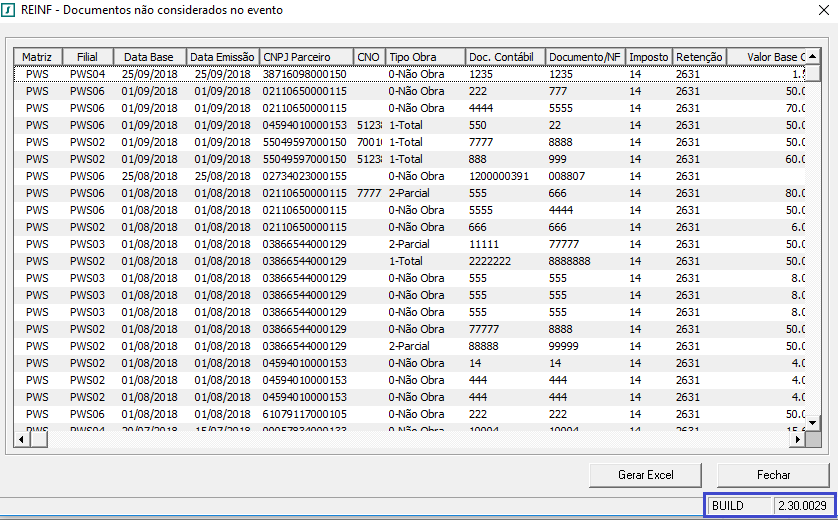Sort by the Filial column header
Viewport: 838px width, 520px height.
pyautogui.click(x=87, y=57)
